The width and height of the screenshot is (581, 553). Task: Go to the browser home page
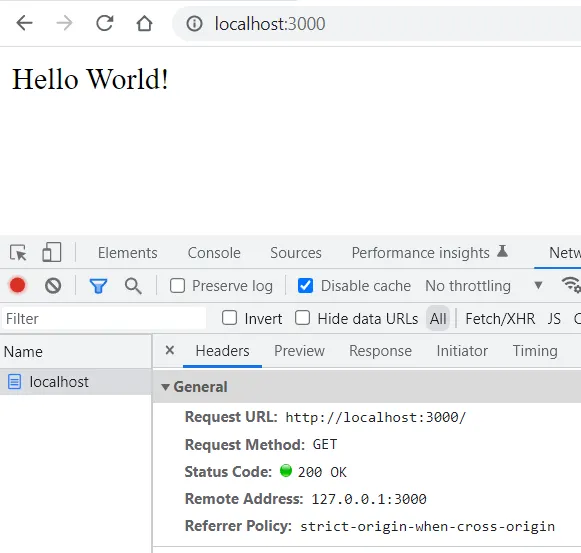pos(144,23)
